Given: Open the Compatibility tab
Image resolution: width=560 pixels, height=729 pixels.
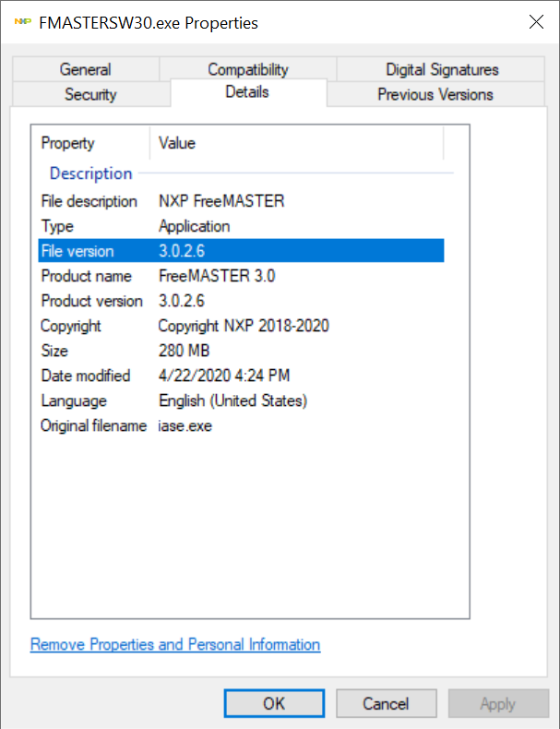Looking at the screenshot, I should 247,69.
